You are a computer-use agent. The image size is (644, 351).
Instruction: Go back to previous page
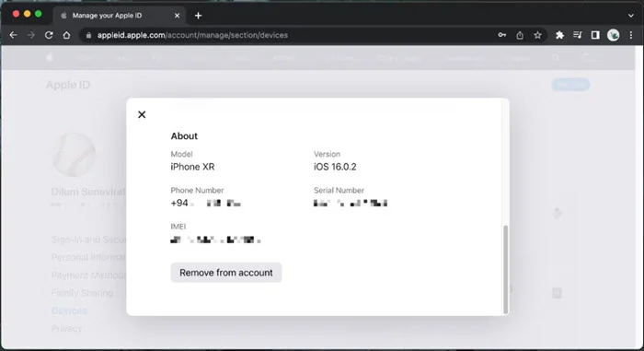(13, 35)
